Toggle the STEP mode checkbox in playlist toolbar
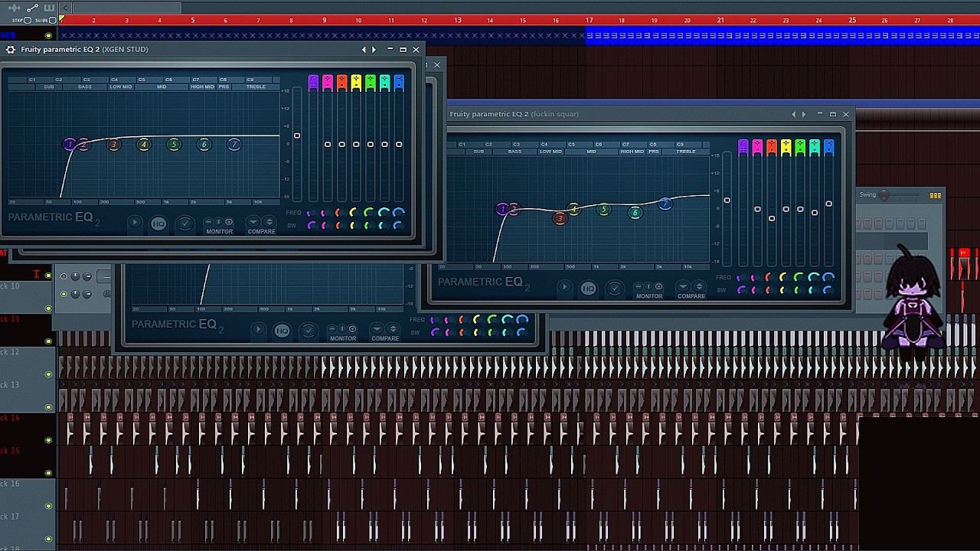 pos(28,20)
